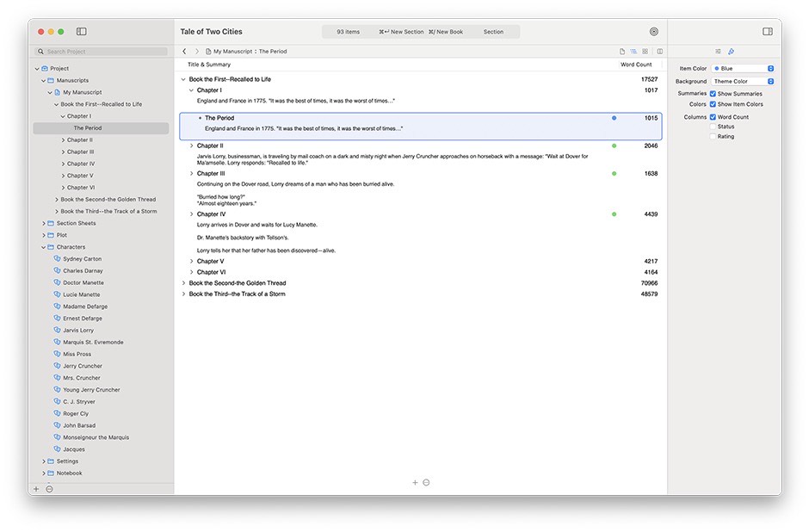Open the target goal circular icon
Image resolution: width=809 pixels, height=532 pixels.
pyautogui.click(x=654, y=32)
